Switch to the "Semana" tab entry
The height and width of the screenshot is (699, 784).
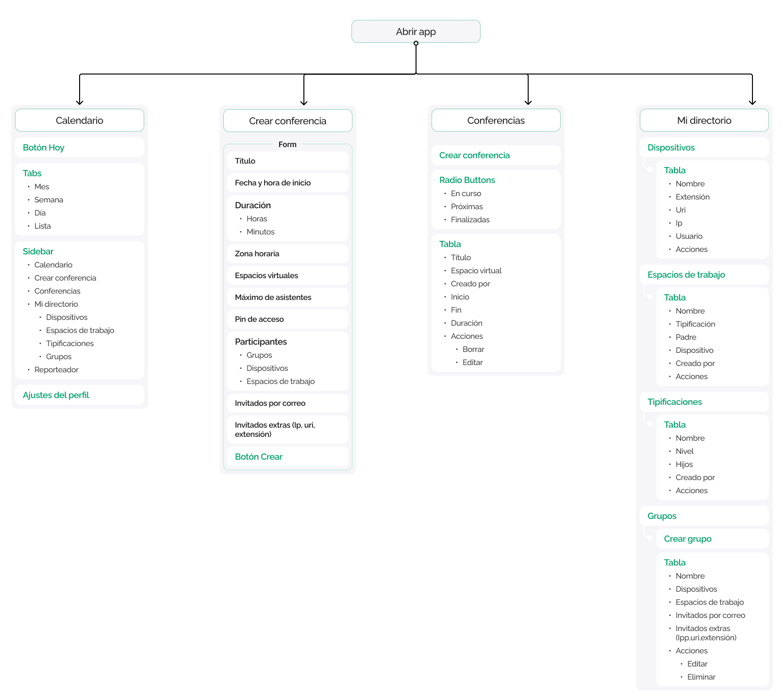tap(49, 200)
